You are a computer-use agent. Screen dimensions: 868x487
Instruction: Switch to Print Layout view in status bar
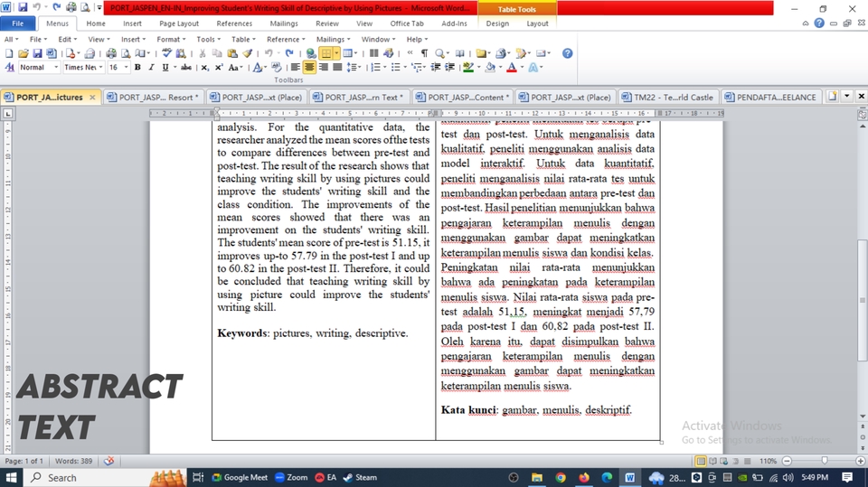pos(701,461)
